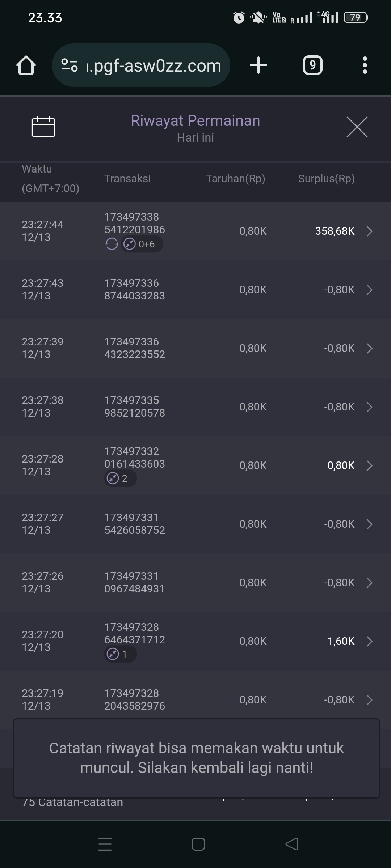Tap the site settings icon in address bar

(x=70, y=65)
